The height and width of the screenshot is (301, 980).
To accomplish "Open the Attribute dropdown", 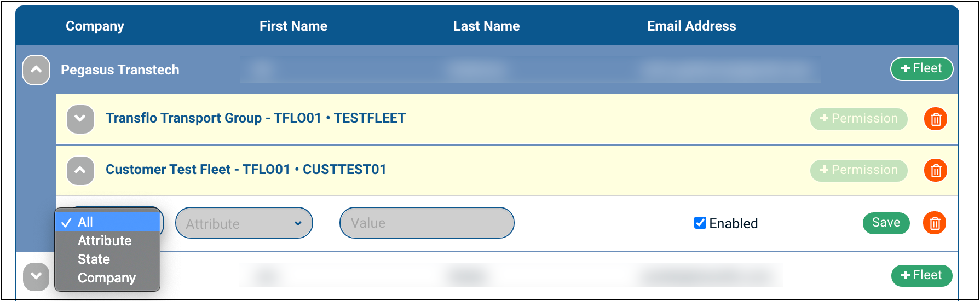I will point(244,223).
